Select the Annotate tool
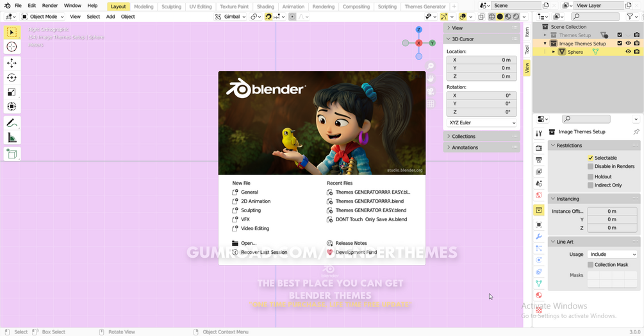 tap(12, 123)
